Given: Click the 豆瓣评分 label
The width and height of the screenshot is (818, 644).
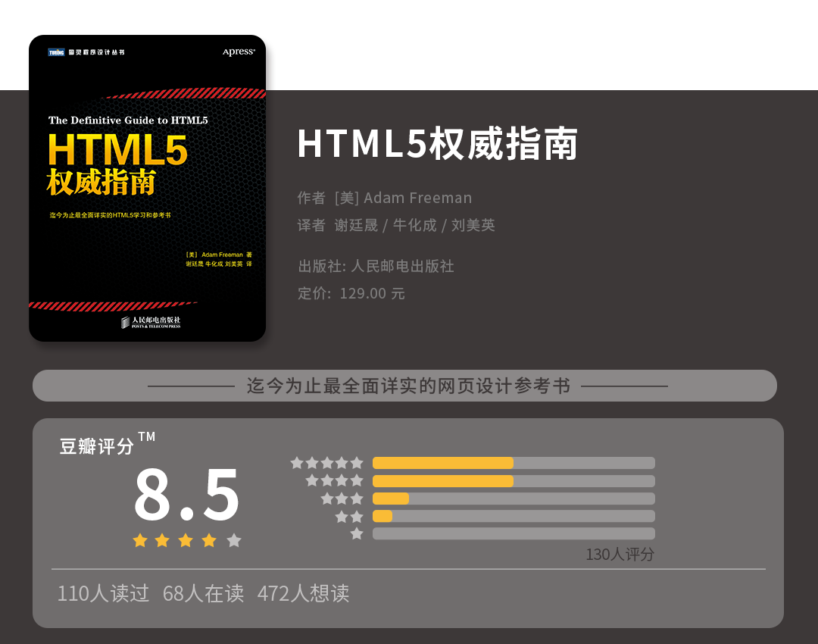Looking at the screenshot, I should pos(96,446).
